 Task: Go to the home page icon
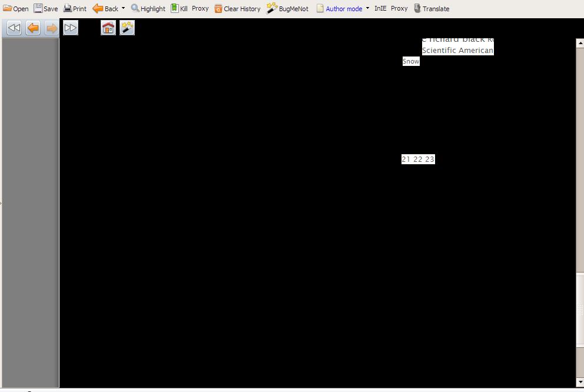(x=108, y=28)
